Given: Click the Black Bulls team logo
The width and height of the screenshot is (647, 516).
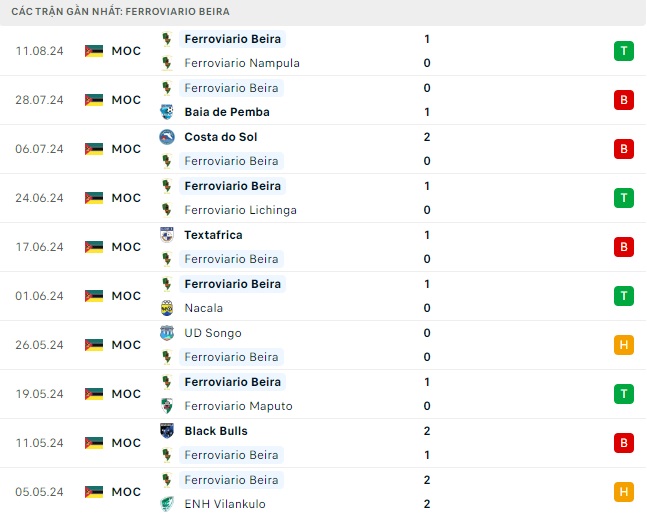Looking at the screenshot, I should [166, 431].
